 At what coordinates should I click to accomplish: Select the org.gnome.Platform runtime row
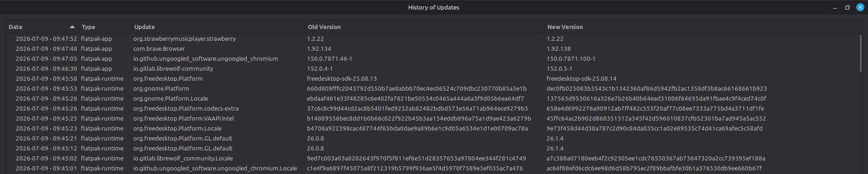click(432, 88)
